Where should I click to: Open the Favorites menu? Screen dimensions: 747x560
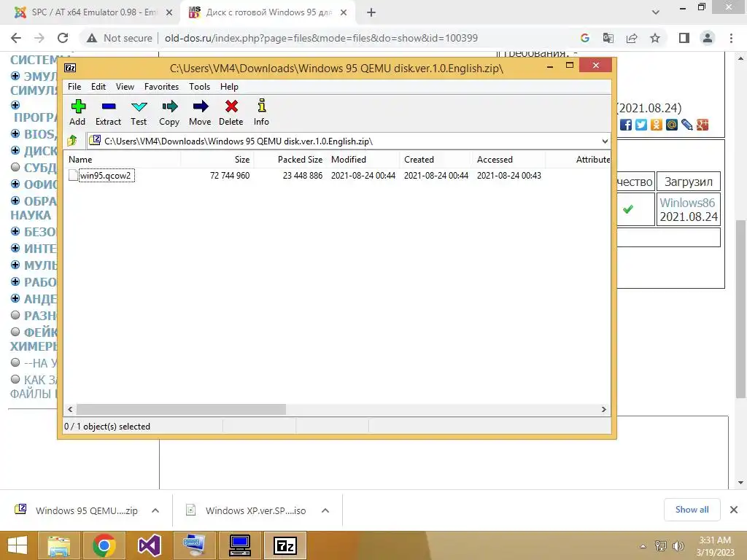[x=161, y=87]
